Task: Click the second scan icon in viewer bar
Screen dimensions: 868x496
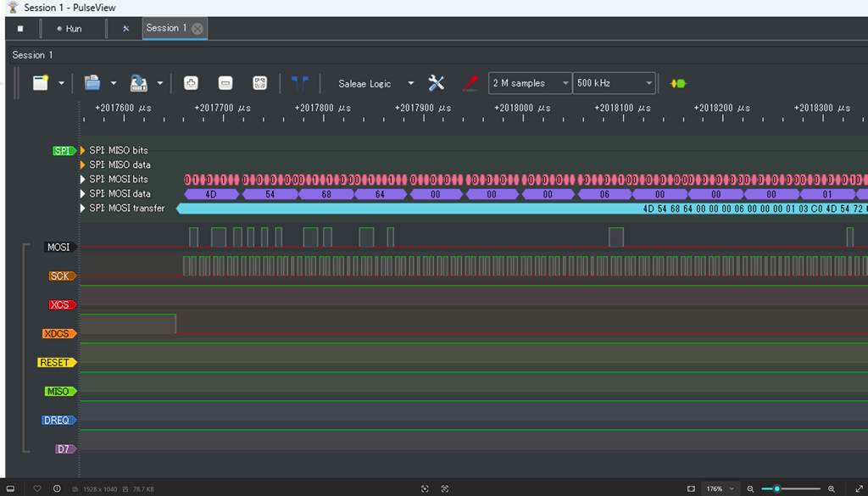Action: (444, 489)
